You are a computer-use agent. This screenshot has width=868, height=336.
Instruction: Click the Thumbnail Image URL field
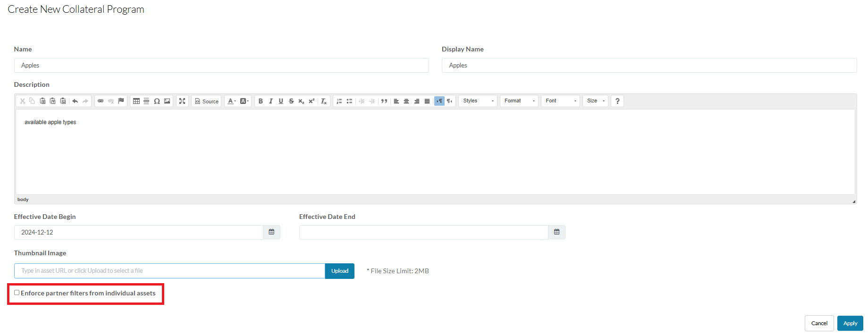pos(169,271)
